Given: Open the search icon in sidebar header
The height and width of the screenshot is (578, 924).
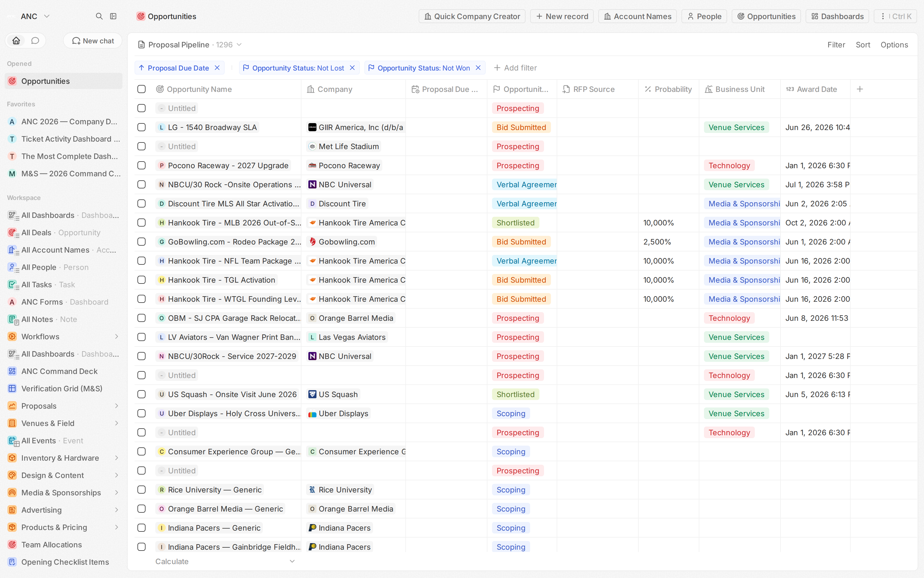Looking at the screenshot, I should [99, 16].
